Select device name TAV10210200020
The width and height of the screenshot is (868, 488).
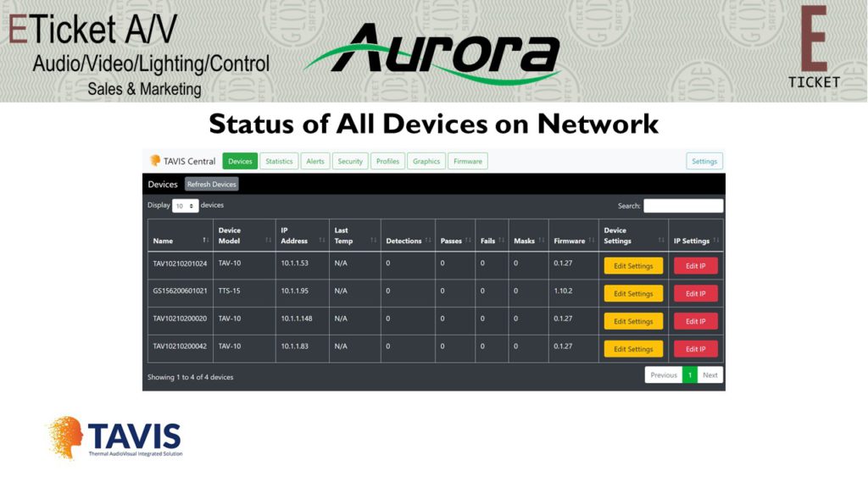point(180,319)
